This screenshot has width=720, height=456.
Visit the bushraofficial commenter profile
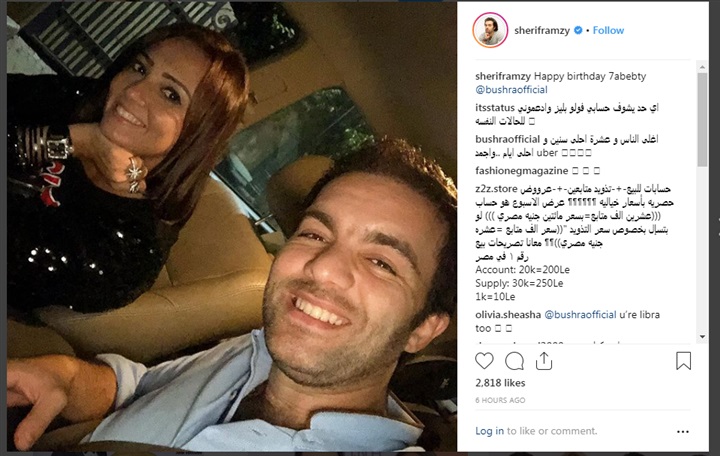pyautogui.click(x=507, y=139)
